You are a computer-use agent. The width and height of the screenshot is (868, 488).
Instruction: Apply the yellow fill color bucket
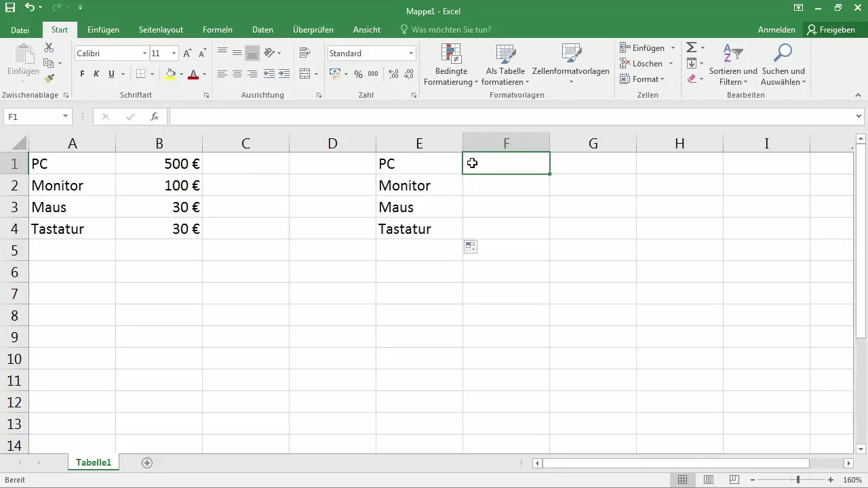click(170, 74)
